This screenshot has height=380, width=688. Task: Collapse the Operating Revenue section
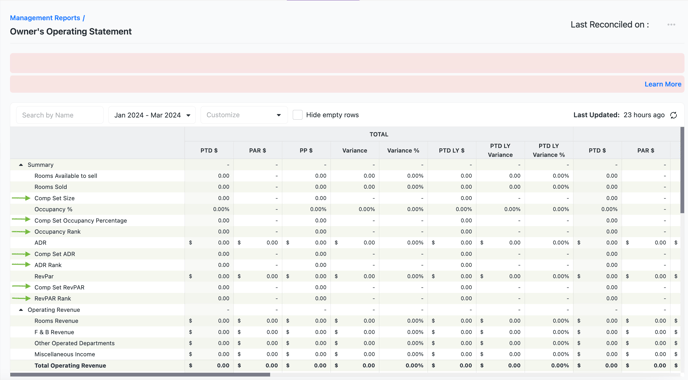[x=21, y=310]
